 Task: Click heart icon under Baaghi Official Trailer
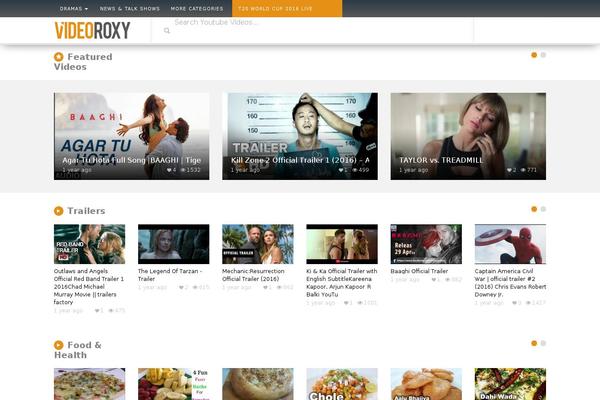434,279
